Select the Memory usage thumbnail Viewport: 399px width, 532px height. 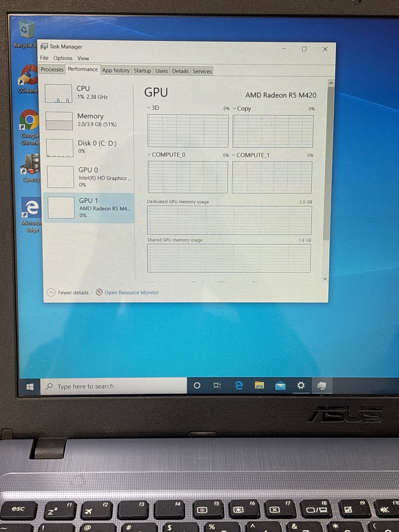pyautogui.click(x=59, y=121)
